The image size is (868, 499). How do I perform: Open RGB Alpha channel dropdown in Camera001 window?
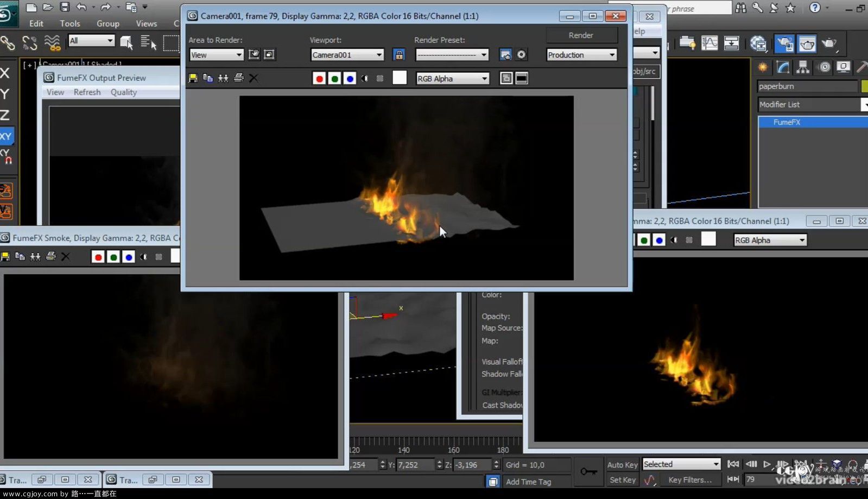coord(453,79)
